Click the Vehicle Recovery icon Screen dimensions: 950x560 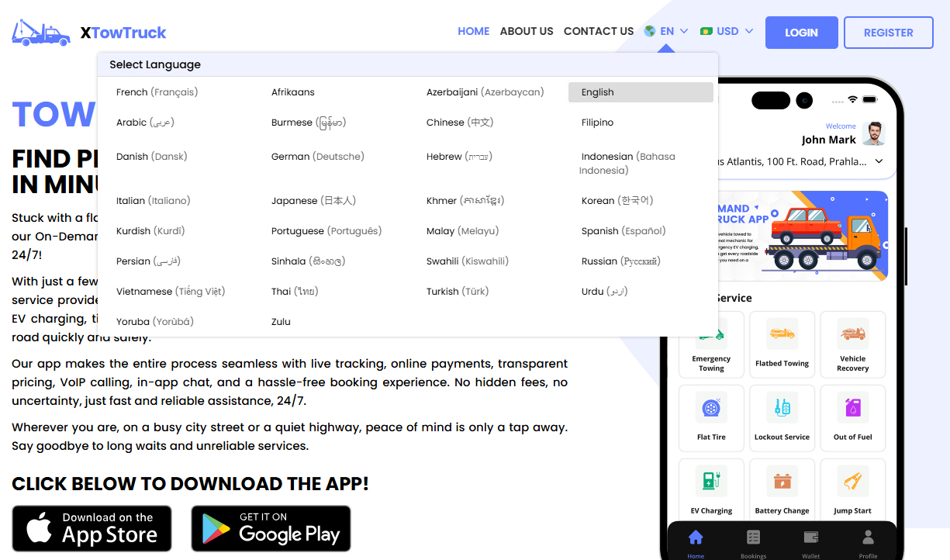(852, 334)
